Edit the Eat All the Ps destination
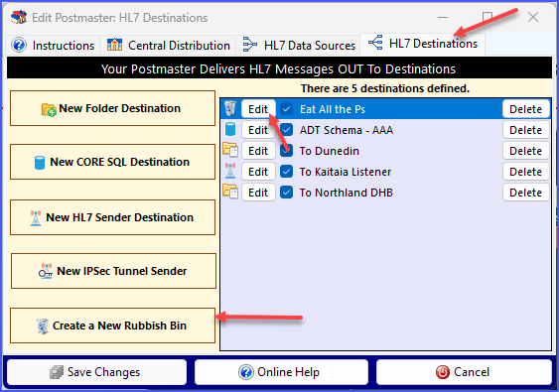 click(258, 109)
